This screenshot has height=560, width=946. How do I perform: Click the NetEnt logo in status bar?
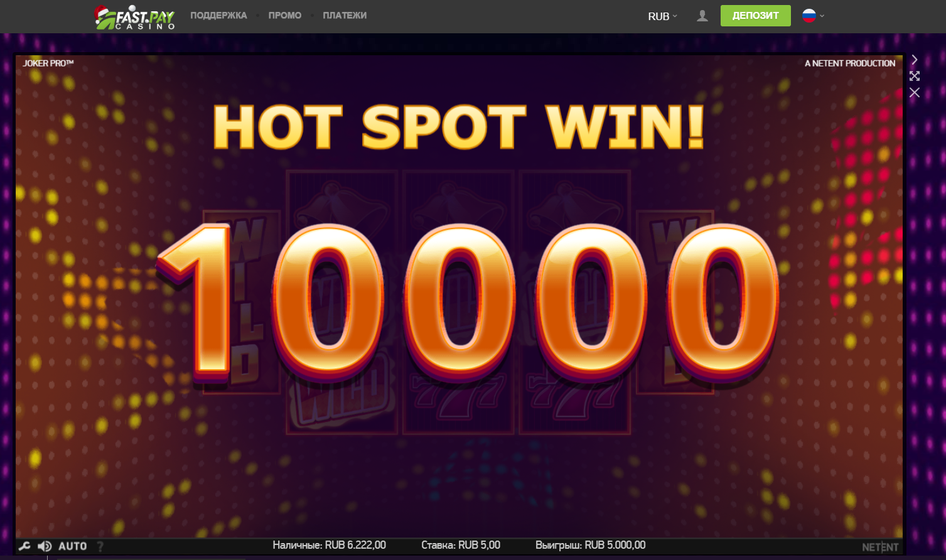click(880, 547)
